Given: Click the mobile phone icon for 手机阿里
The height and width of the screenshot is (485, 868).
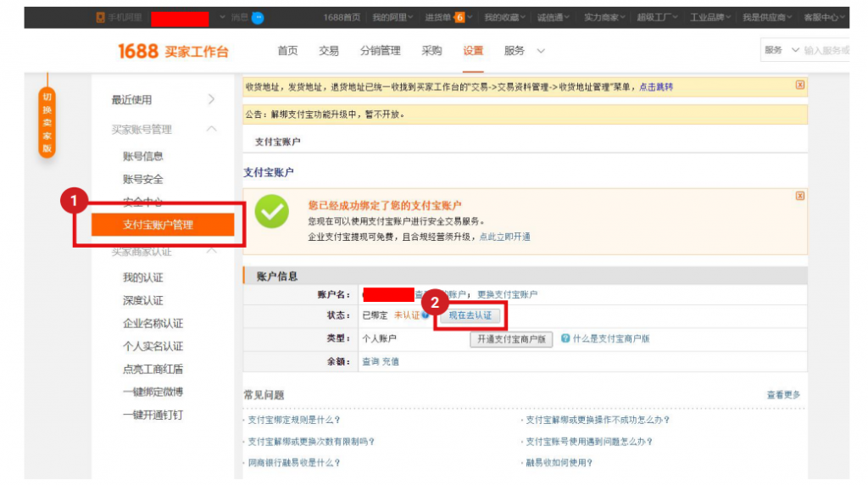Looking at the screenshot, I should pyautogui.click(x=101, y=17).
